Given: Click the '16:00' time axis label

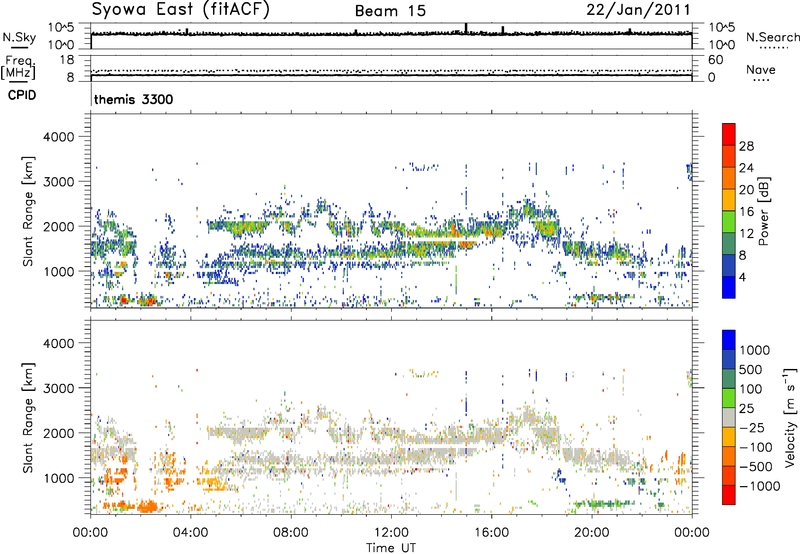Looking at the screenshot, I should click(x=491, y=533).
